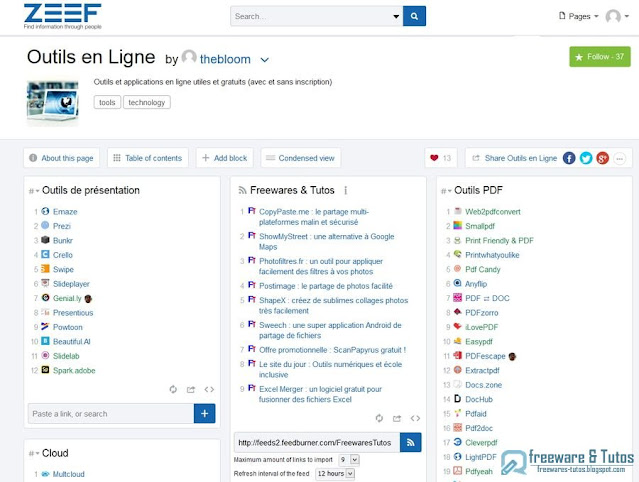Click the heart like counter
Screen dimensions: 639x482
click(441, 158)
